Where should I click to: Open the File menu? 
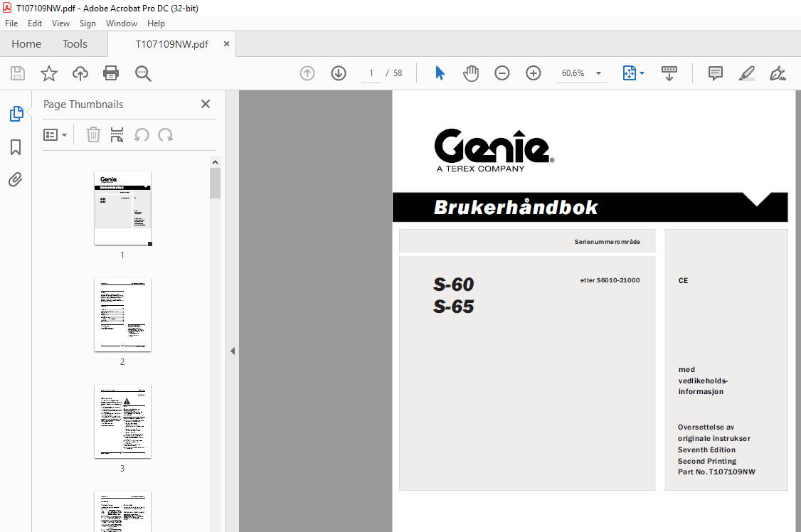pyautogui.click(x=11, y=23)
